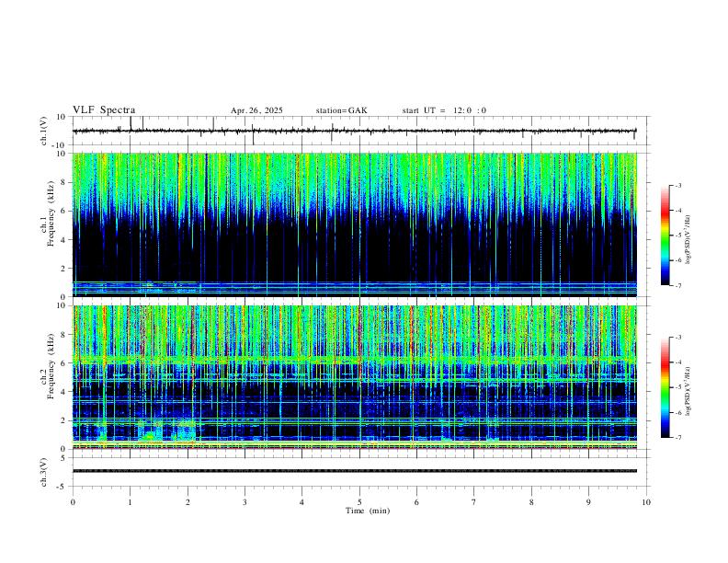The image size is (728, 563).
Task: Click time-axis tick label "1"
Action: [130, 502]
